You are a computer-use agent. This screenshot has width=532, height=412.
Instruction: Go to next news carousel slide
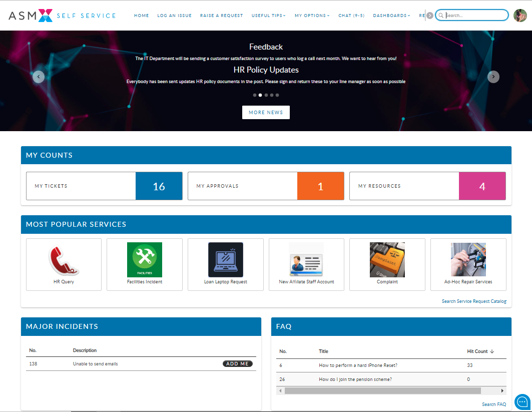(493, 77)
